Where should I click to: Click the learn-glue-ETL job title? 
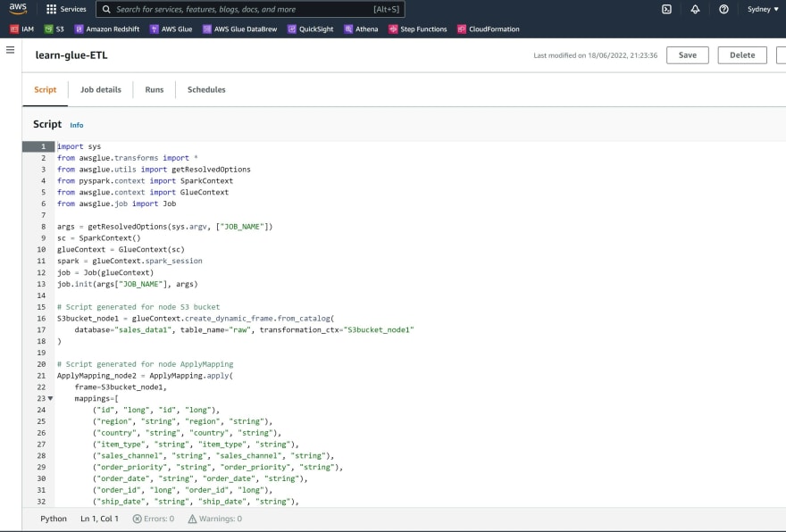[x=71, y=55]
